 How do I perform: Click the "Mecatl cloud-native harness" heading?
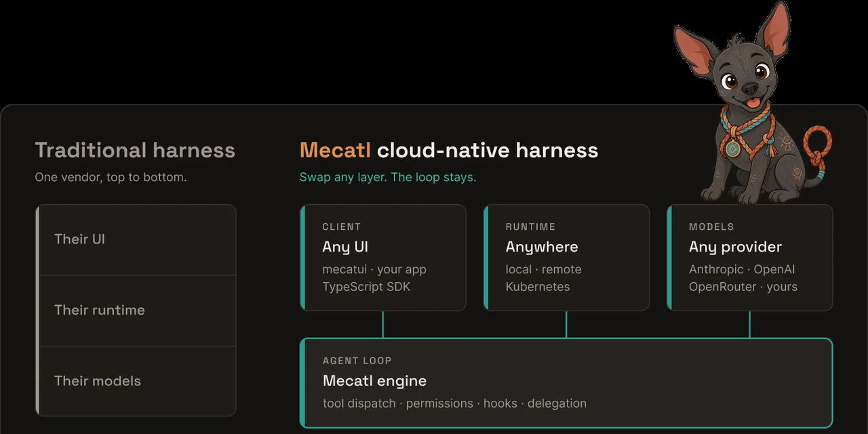click(x=449, y=150)
